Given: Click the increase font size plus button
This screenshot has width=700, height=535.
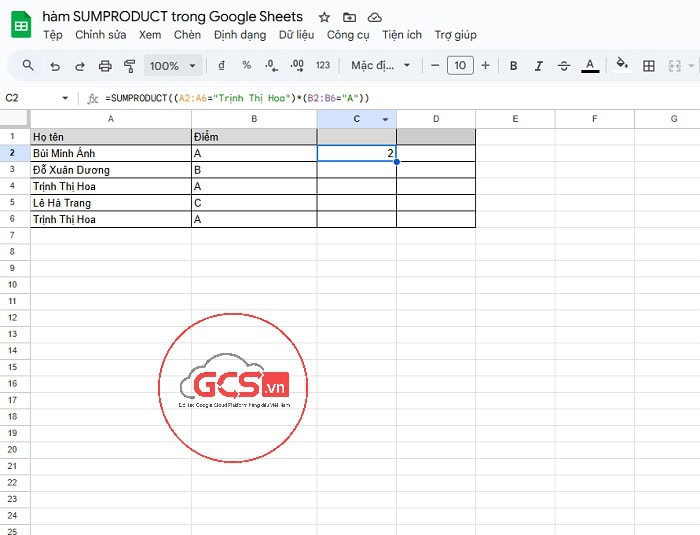Looking at the screenshot, I should click(x=486, y=66).
